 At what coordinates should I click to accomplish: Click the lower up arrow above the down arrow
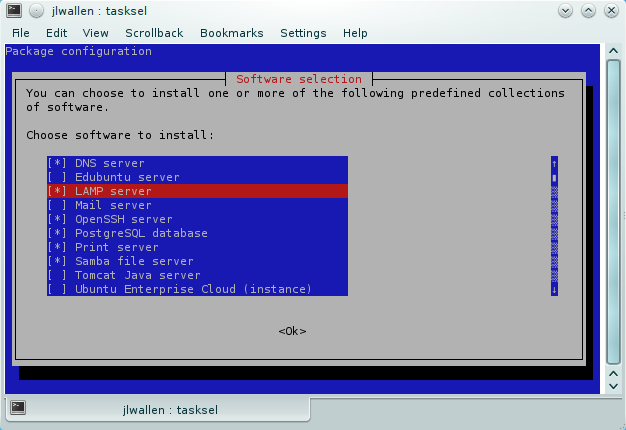point(613,374)
